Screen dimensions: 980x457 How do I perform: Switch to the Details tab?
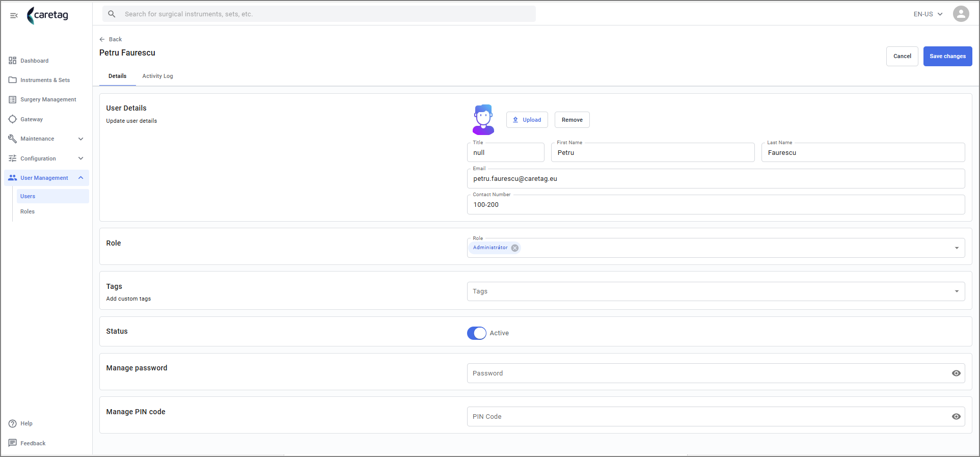point(117,76)
